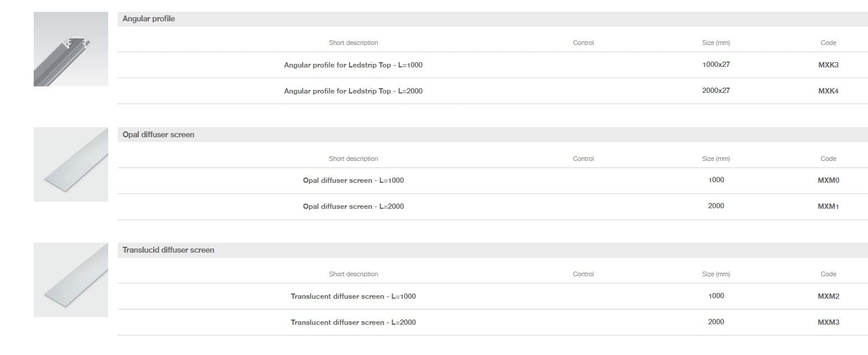Open Opal diffuser screen L=2000 row
Screen dimensions: 868x355
pyautogui.click(x=353, y=206)
